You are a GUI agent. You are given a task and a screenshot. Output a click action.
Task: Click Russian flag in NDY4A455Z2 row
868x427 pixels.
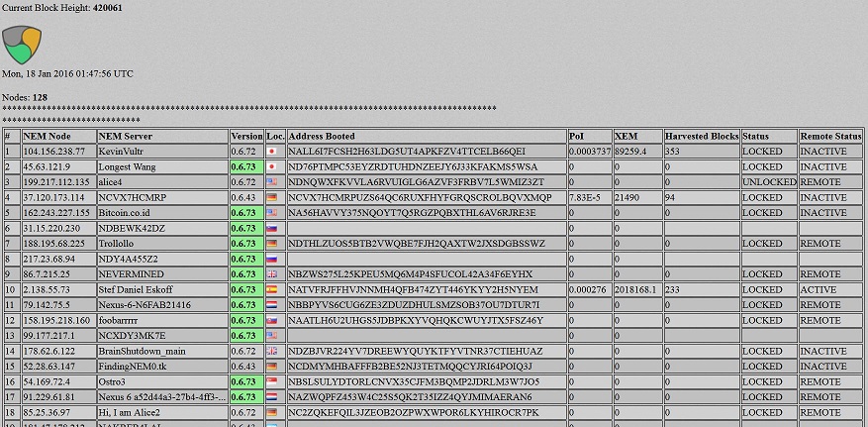click(271, 259)
